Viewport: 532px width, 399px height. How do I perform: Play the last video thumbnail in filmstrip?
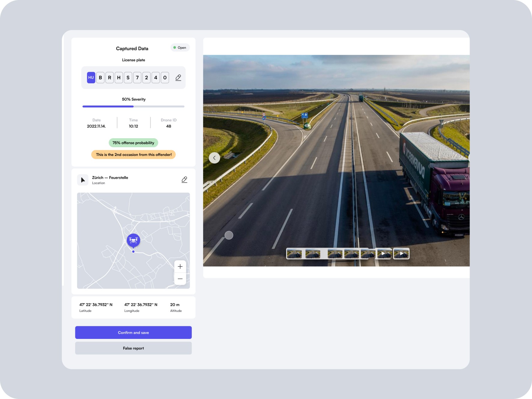click(401, 254)
